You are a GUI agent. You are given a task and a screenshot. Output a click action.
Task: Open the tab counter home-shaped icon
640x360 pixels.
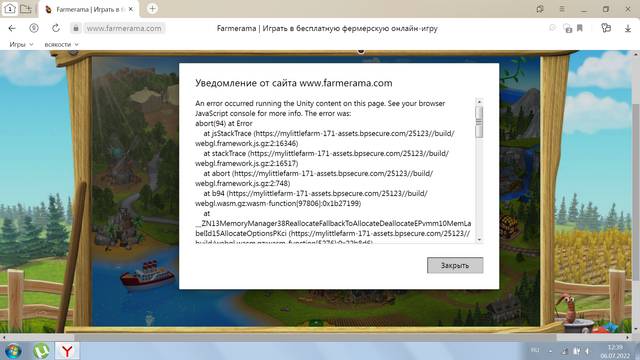pos(10,9)
